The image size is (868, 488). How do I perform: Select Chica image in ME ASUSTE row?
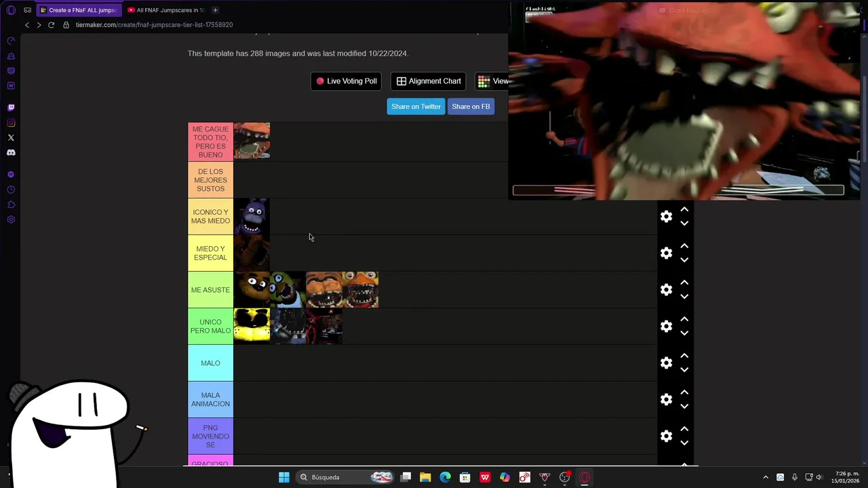288,289
